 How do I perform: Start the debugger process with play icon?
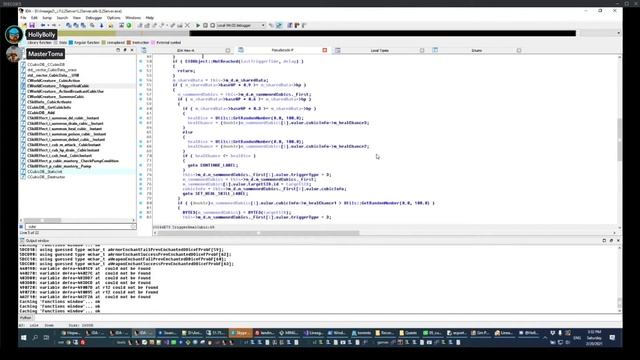pos(198,25)
